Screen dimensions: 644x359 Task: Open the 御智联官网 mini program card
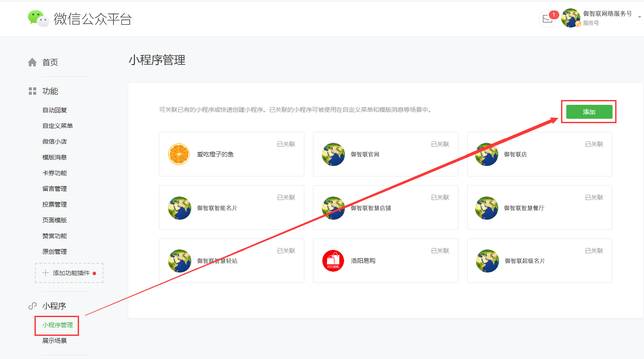coord(385,154)
